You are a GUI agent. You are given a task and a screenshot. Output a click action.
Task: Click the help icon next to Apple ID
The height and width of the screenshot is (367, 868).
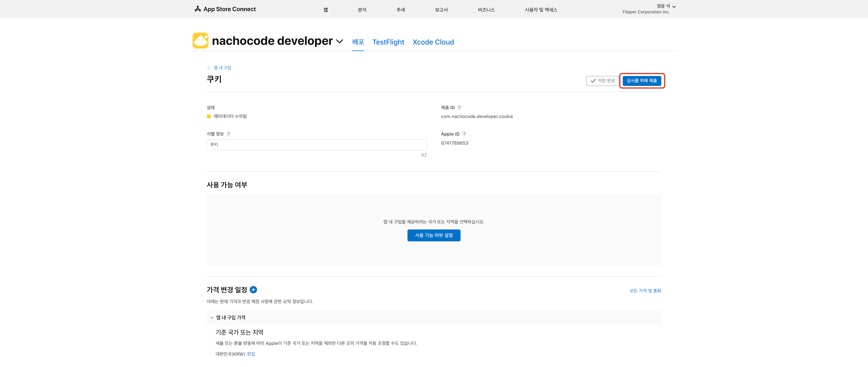point(464,134)
